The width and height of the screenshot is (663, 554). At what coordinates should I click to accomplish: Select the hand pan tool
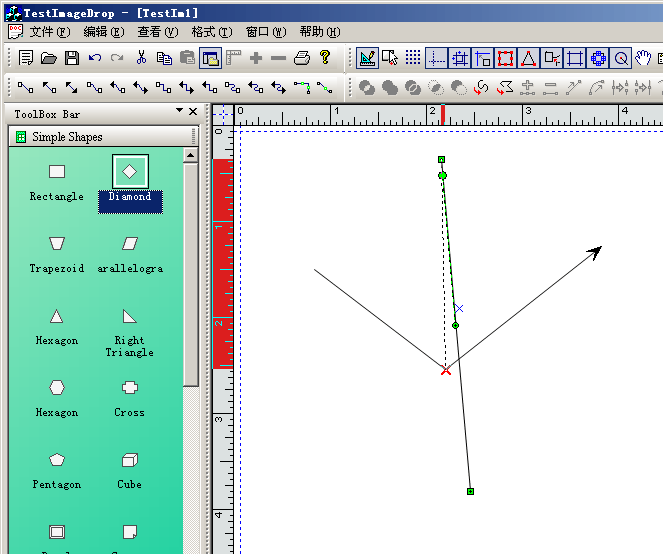coord(643,58)
